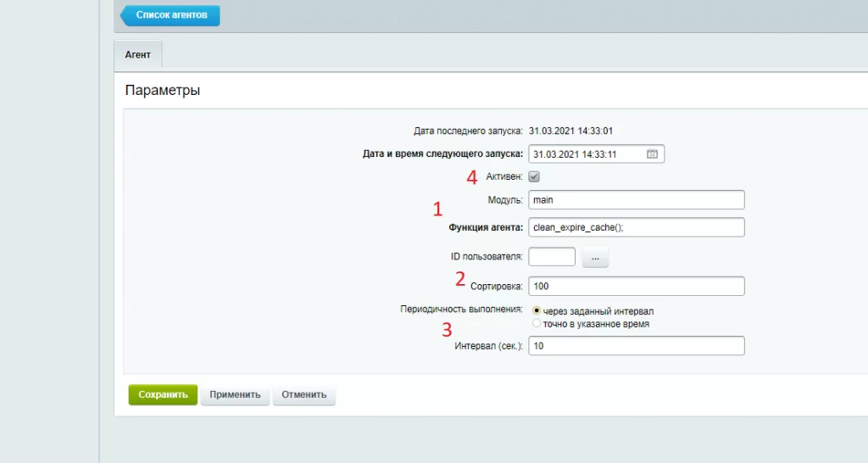The image size is (868, 463).
Task: Click into the Модуль input field
Action: point(636,200)
